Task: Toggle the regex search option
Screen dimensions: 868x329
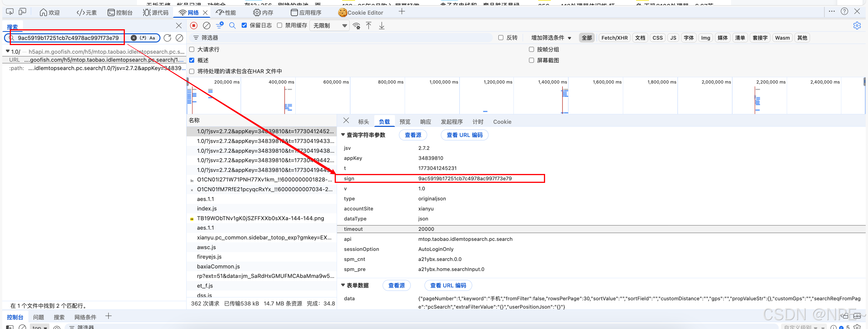Action: [143, 38]
